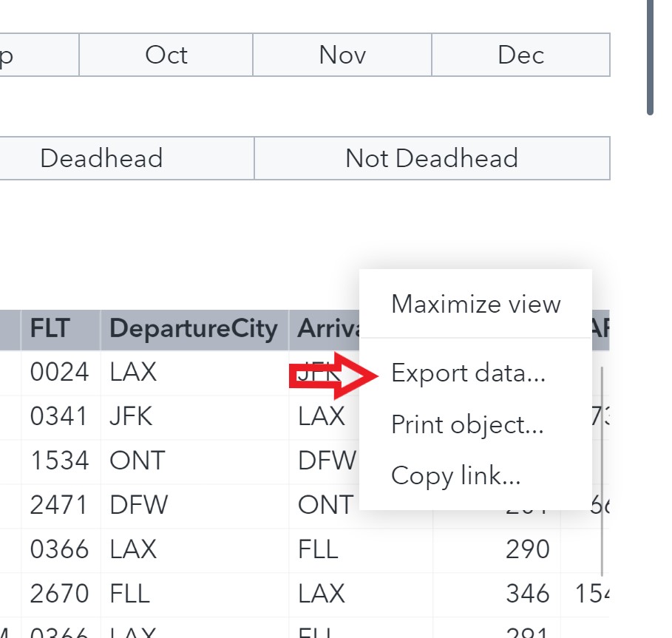The height and width of the screenshot is (638, 672).
Task: Click ONT departure city cell
Action: [x=138, y=461]
